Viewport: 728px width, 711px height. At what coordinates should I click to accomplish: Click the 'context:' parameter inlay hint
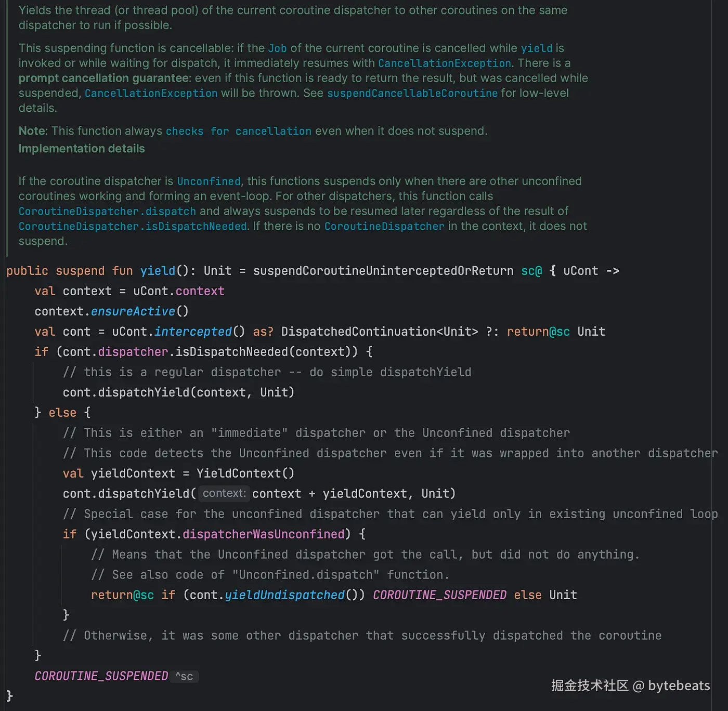(224, 493)
